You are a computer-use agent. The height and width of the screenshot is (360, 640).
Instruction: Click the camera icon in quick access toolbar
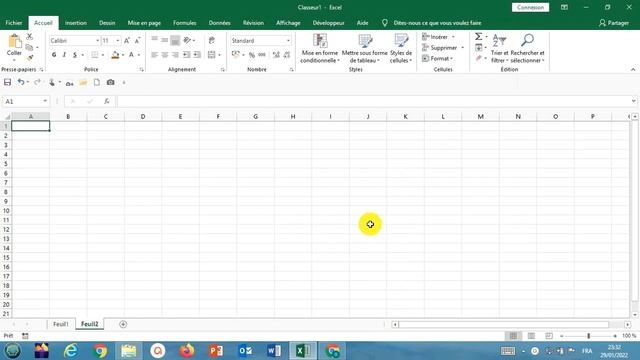click(111, 82)
